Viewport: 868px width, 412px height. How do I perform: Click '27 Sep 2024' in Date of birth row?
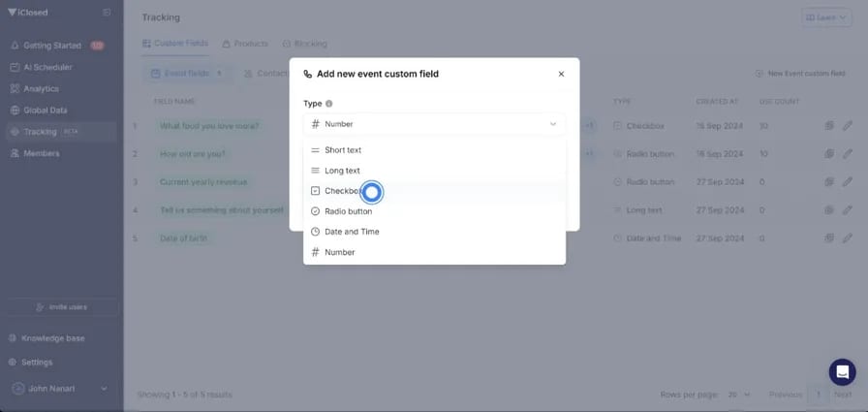pyautogui.click(x=720, y=238)
